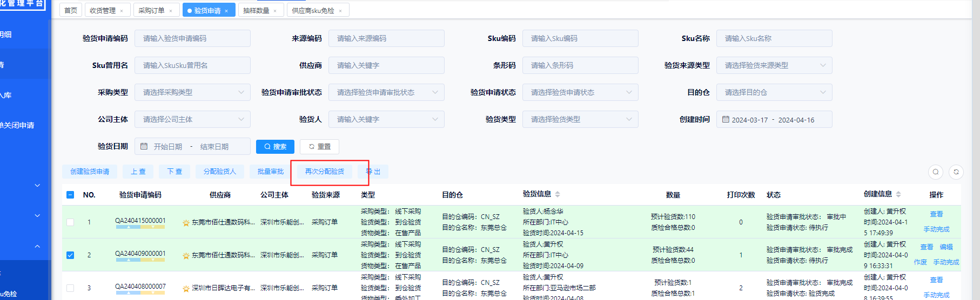
Task: Close the 抽样数量 tab with its x
Action: point(275,11)
